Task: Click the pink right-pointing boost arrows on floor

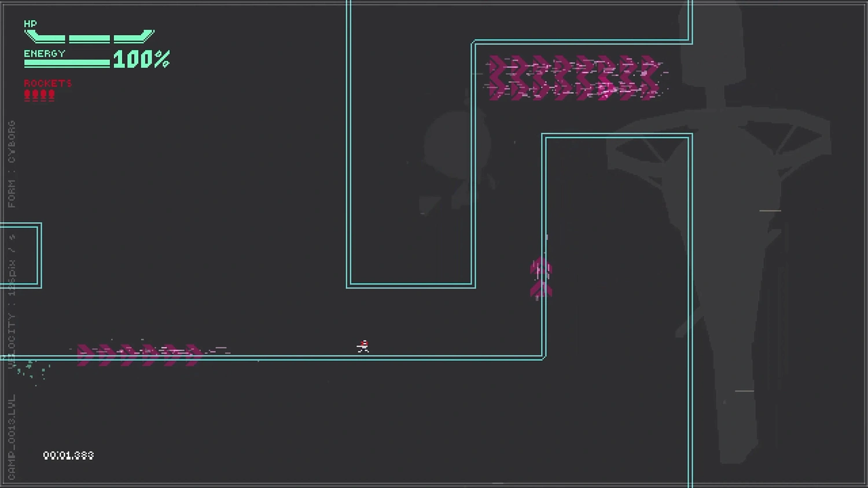Action: [140, 354]
